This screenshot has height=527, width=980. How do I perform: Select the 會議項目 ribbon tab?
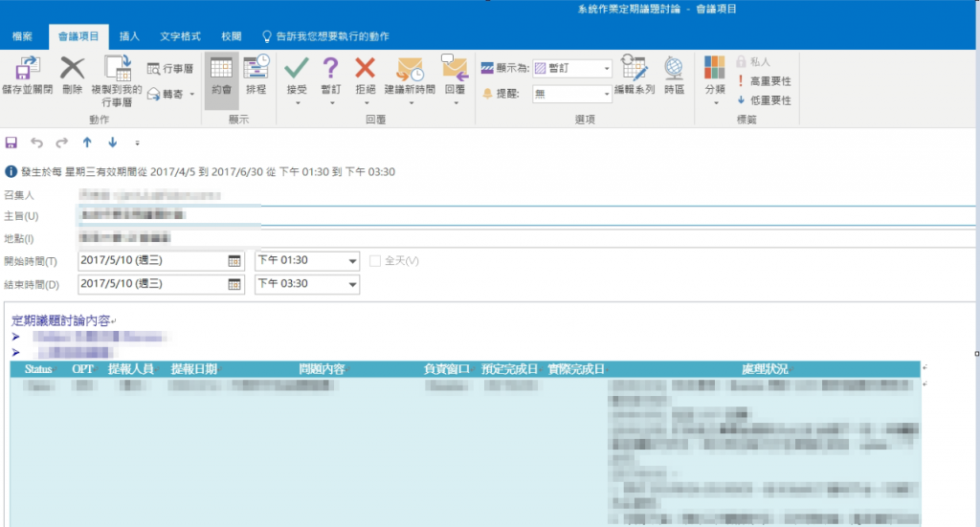click(78, 36)
